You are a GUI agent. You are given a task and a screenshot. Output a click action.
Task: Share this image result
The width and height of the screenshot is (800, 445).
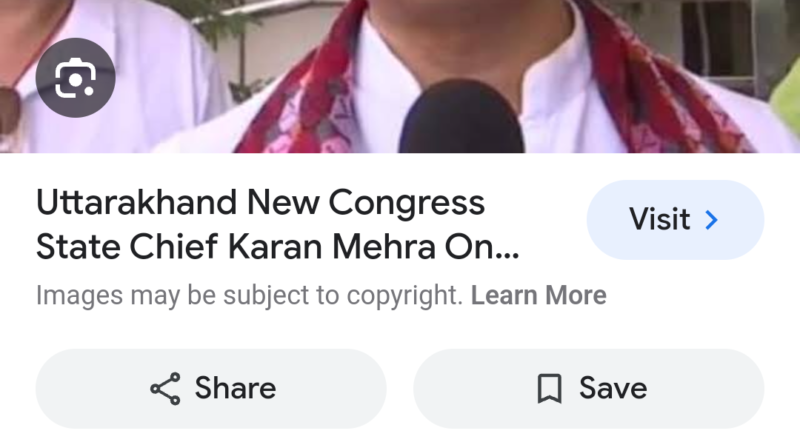click(211, 389)
